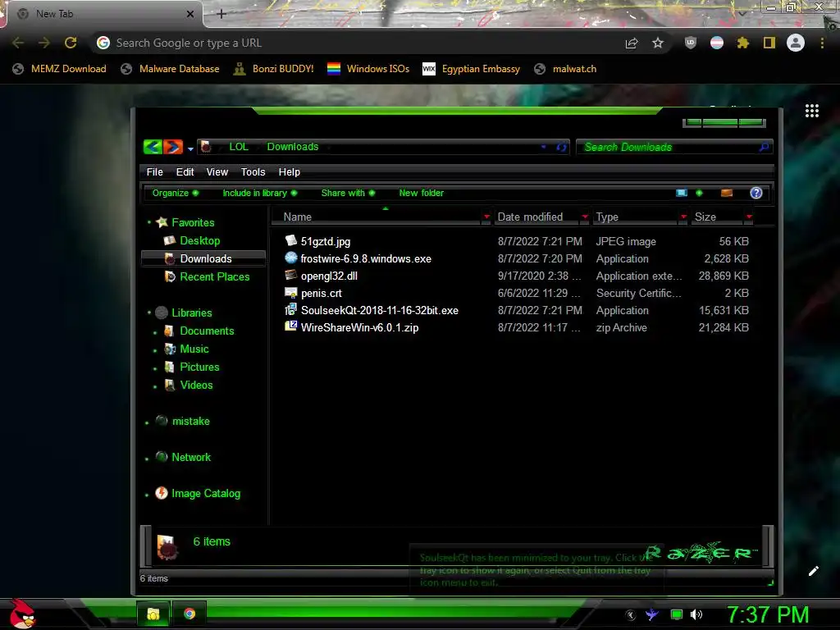The height and width of the screenshot is (630, 840).
Task: Open Favorites in navigation pane
Action: (193, 222)
